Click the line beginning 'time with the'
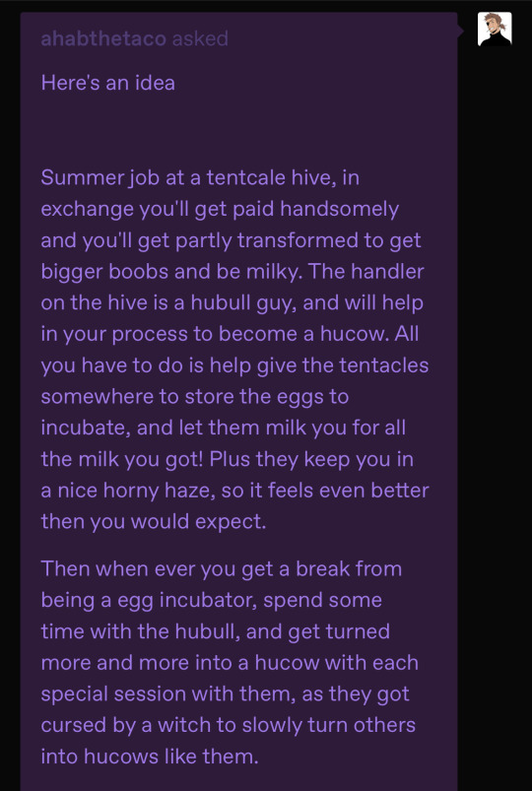Viewport: 532px width, 791px height. coord(215,631)
